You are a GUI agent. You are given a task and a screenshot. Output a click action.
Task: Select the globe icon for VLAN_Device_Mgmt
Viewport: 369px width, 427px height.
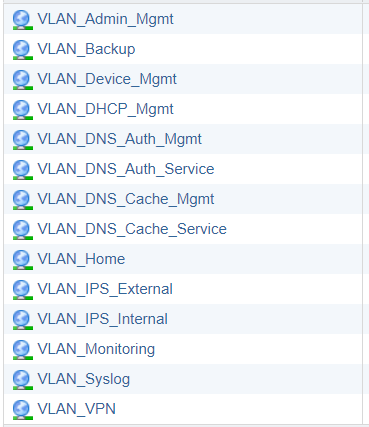22,80
